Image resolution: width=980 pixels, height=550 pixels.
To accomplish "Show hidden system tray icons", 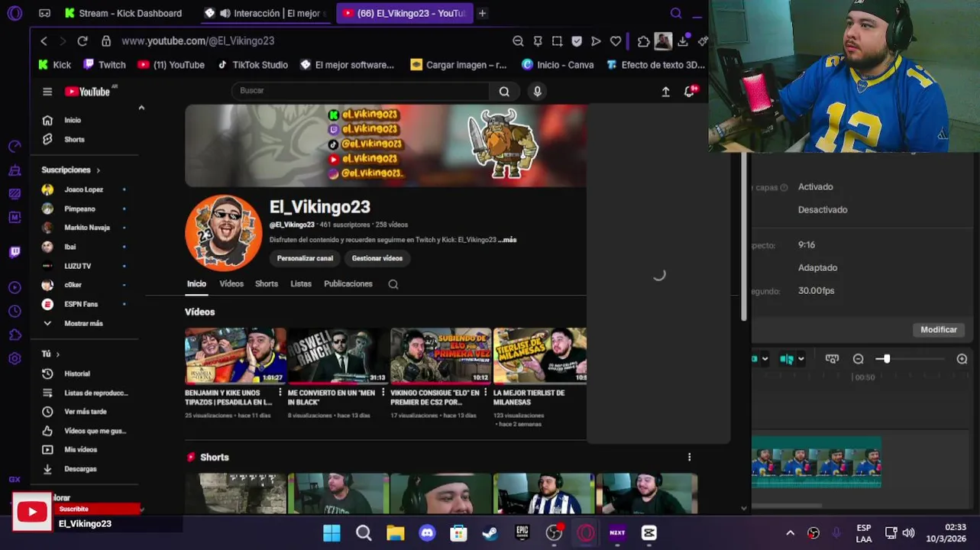I will [x=790, y=533].
